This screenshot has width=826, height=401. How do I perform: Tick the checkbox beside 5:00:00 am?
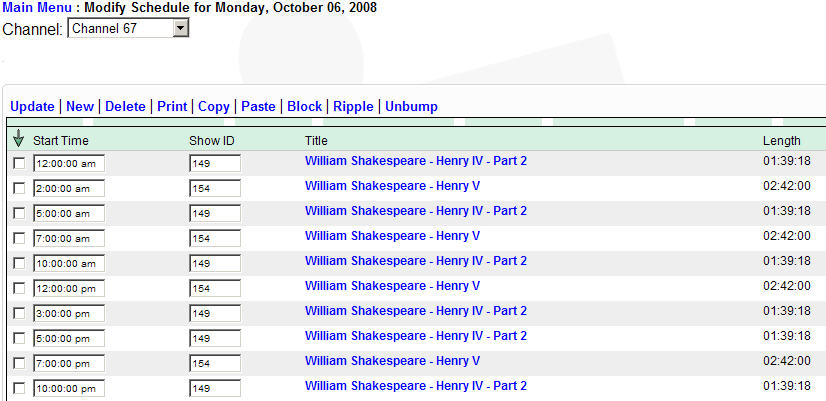19,213
